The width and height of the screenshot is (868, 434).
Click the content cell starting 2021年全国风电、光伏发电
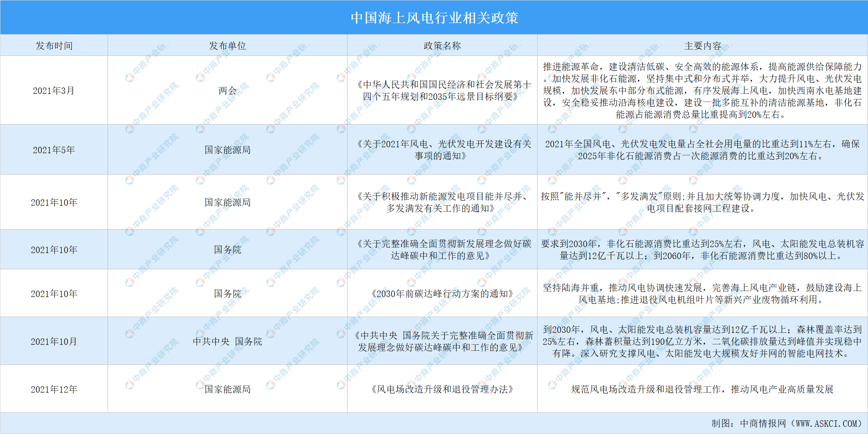[703, 150]
